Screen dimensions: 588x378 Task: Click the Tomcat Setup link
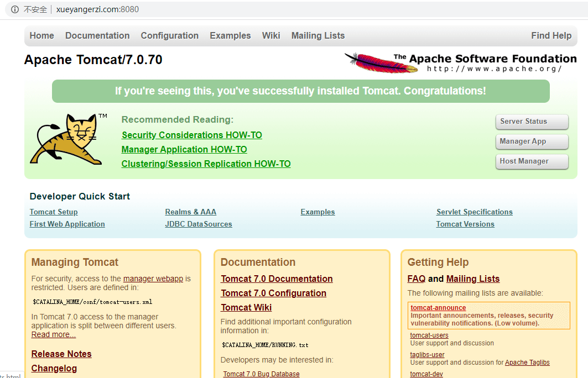pos(54,212)
